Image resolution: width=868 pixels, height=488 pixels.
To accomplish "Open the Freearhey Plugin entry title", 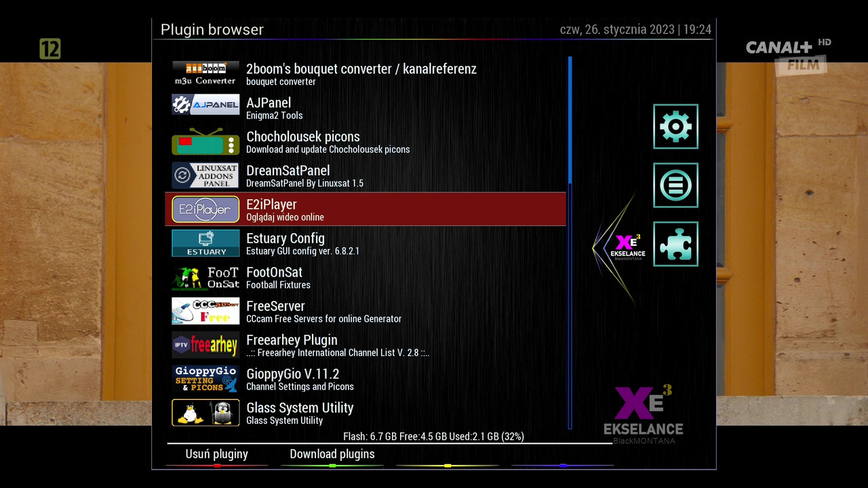I will (x=292, y=340).
